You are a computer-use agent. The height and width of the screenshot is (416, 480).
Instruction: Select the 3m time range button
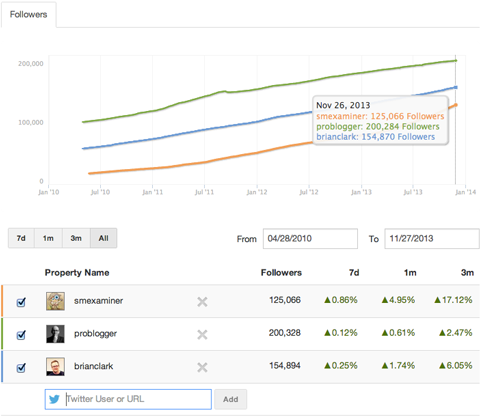click(76, 238)
